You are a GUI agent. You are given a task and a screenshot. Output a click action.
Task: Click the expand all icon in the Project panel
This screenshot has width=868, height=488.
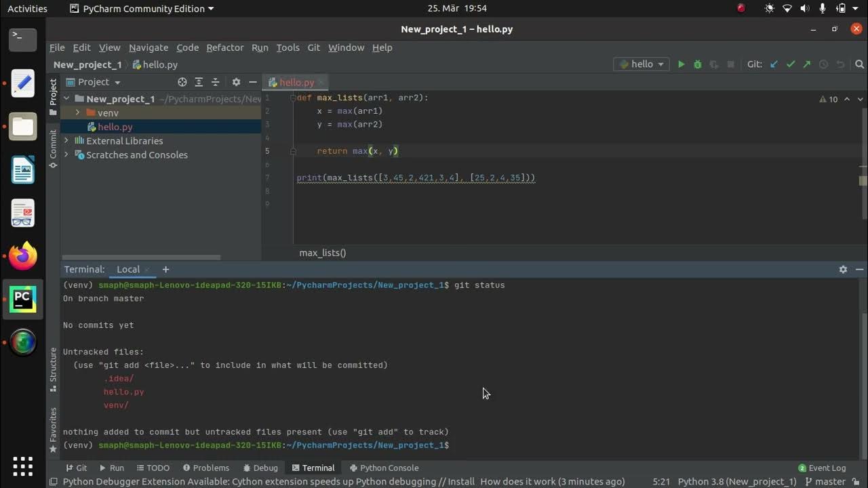[x=199, y=82]
